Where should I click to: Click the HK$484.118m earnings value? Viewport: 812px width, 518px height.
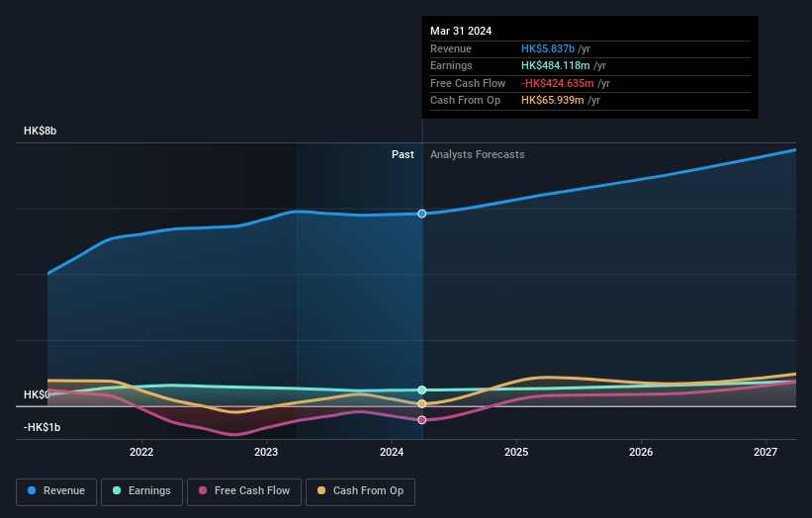(556, 65)
